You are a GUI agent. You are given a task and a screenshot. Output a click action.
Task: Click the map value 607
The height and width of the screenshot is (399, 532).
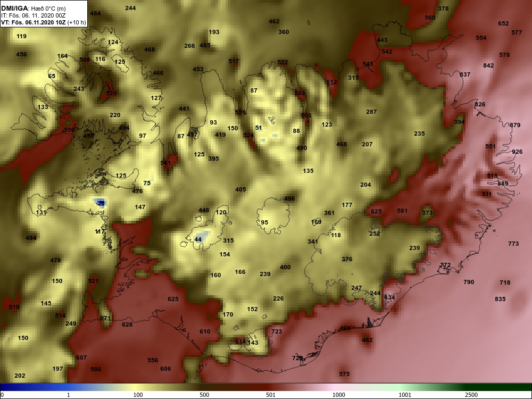tap(81, 358)
